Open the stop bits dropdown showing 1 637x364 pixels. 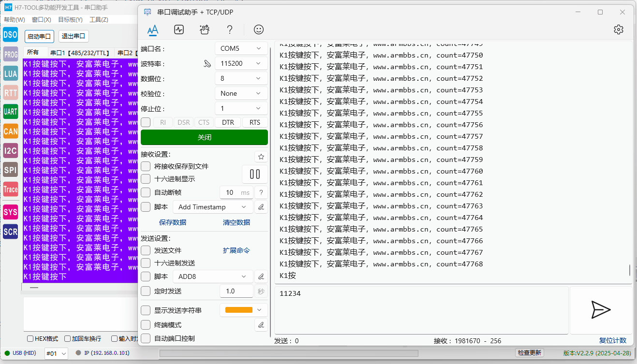coord(241,108)
